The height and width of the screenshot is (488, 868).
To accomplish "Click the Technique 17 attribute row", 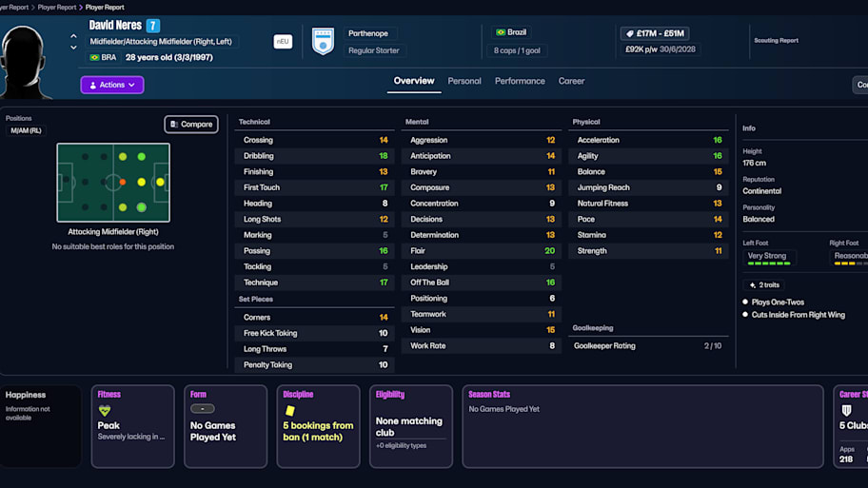I will click(x=314, y=283).
